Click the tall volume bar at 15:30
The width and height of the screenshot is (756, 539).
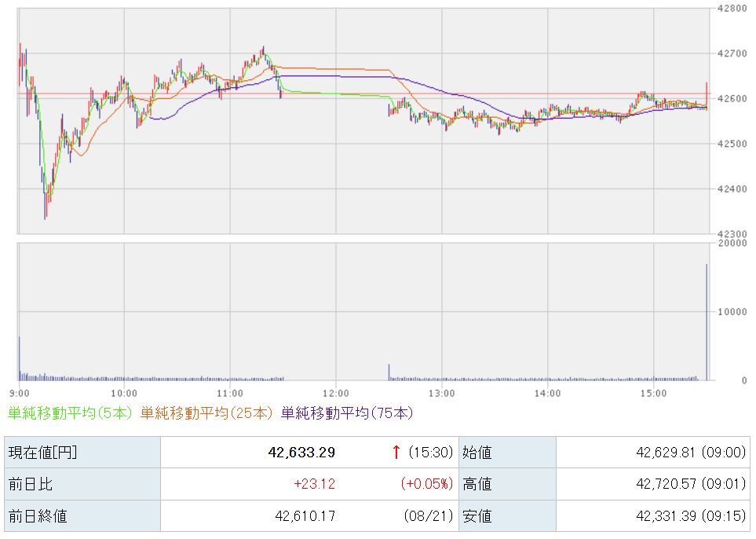pyautogui.click(x=707, y=322)
